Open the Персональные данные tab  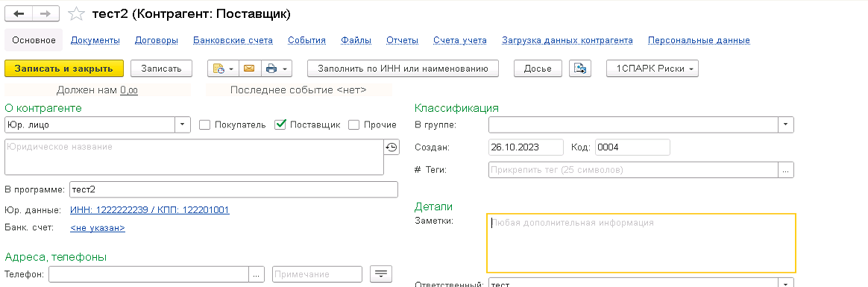click(699, 40)
